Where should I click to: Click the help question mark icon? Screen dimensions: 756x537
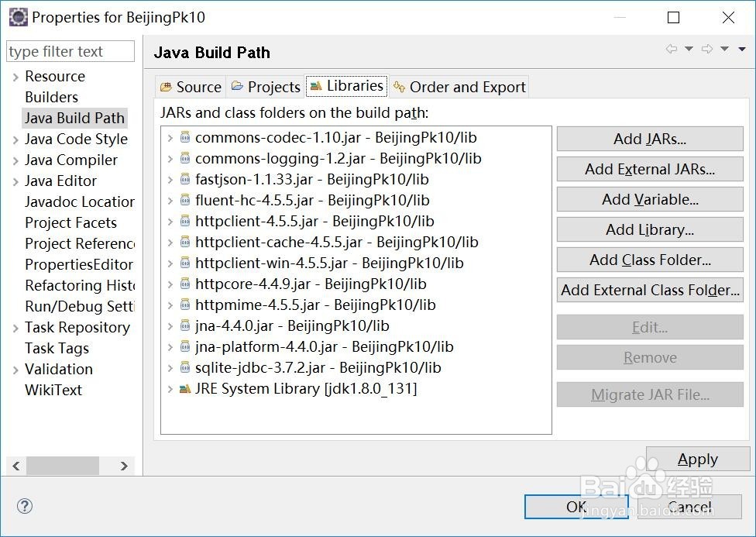pyautogui.click(x=25, y=507)
